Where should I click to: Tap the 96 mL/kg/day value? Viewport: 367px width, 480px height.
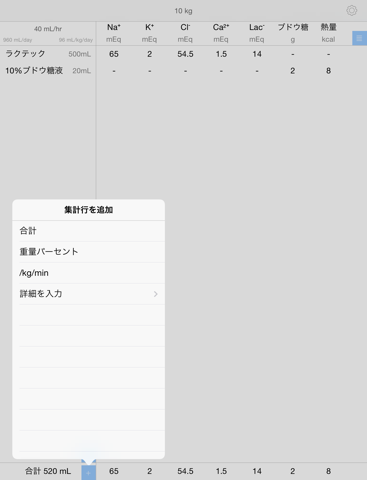pyautogui.click(x=76, y=40)
